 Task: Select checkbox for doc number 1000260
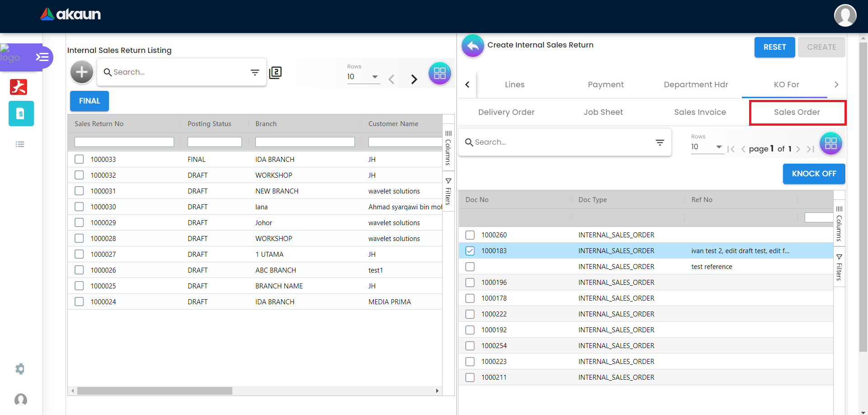pos(470,235)
